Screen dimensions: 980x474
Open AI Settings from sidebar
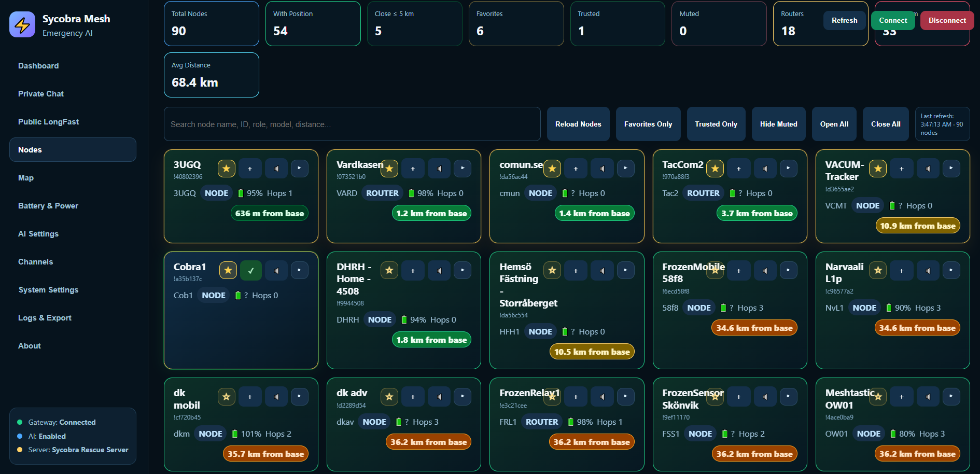[x=73, y=234]
